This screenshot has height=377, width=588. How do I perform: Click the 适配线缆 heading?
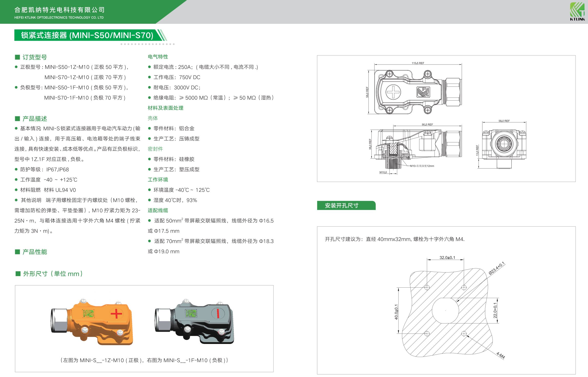(x=158, y=211)
